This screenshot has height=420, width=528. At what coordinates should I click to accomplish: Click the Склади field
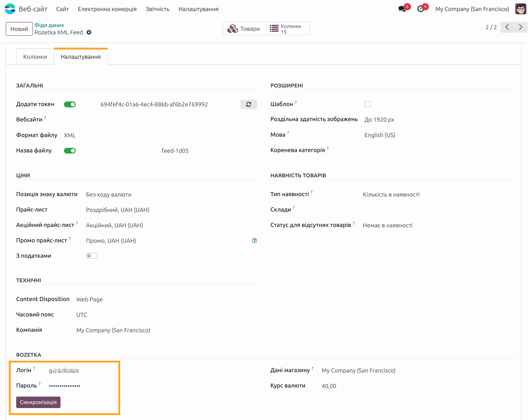pos(437,210)
